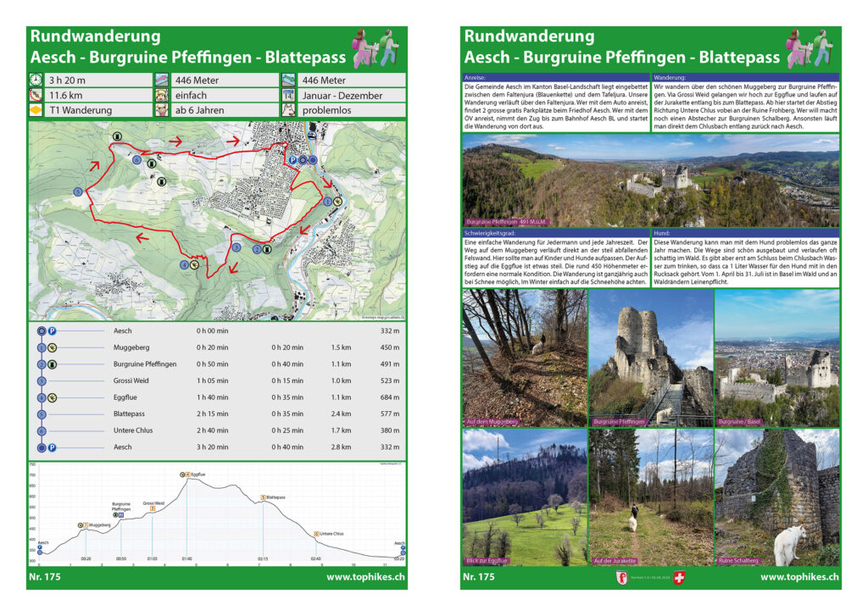Screen dimensions: 868x616
Task: Click the Swiss flag icon in the footer
Action: pos(679,577)
